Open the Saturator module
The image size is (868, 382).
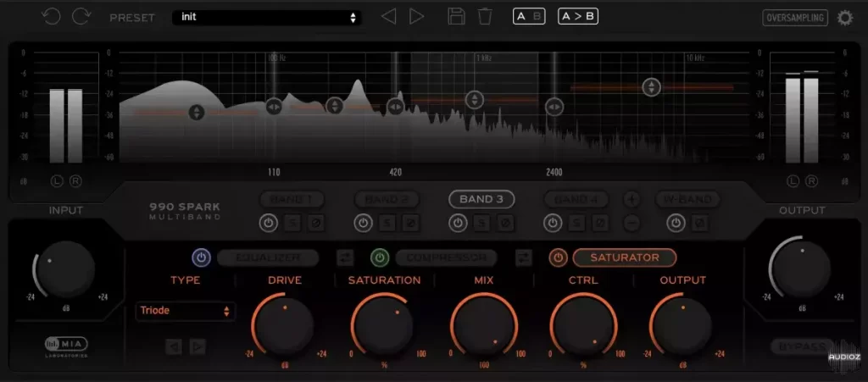coord(625,257)
